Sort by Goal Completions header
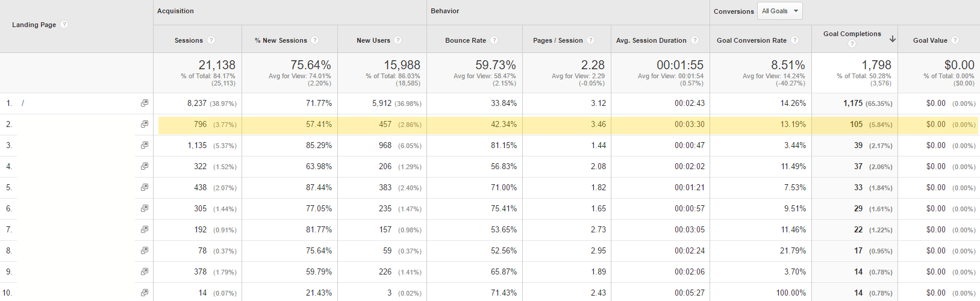Viewport: 980px width, 301px height. tap(852, 34)
